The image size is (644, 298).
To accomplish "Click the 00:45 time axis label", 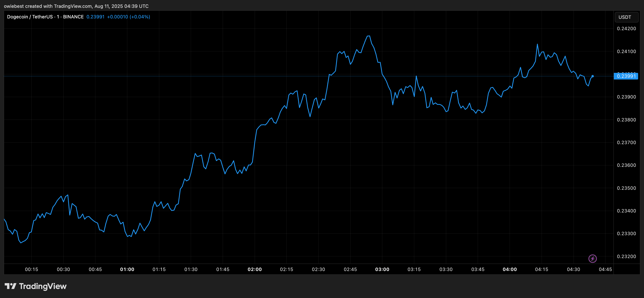I will pyautogui.click(x=95, y=269).
